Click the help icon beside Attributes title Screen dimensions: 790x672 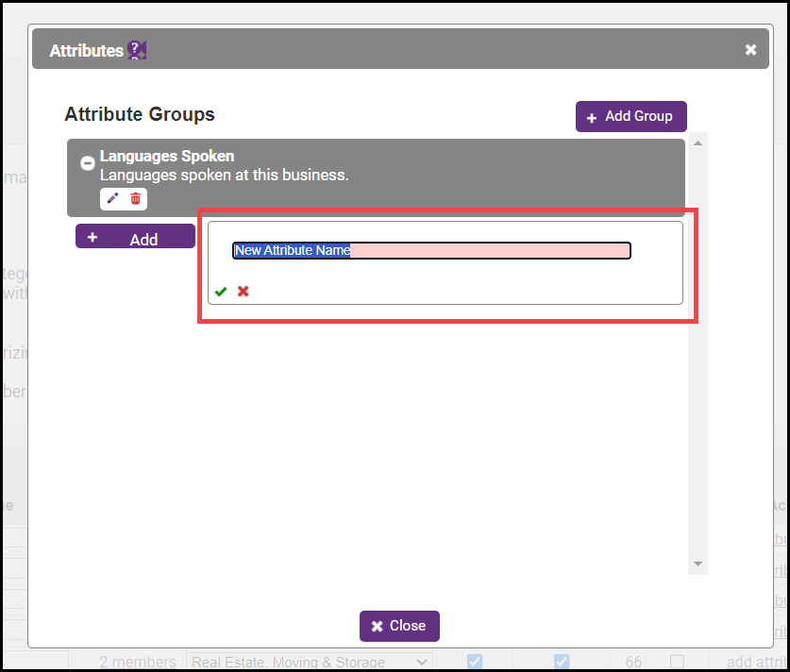(137, 50)
